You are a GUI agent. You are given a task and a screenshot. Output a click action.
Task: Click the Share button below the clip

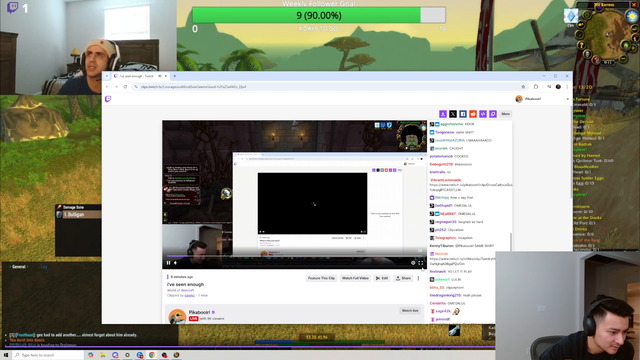coord(403,278)
